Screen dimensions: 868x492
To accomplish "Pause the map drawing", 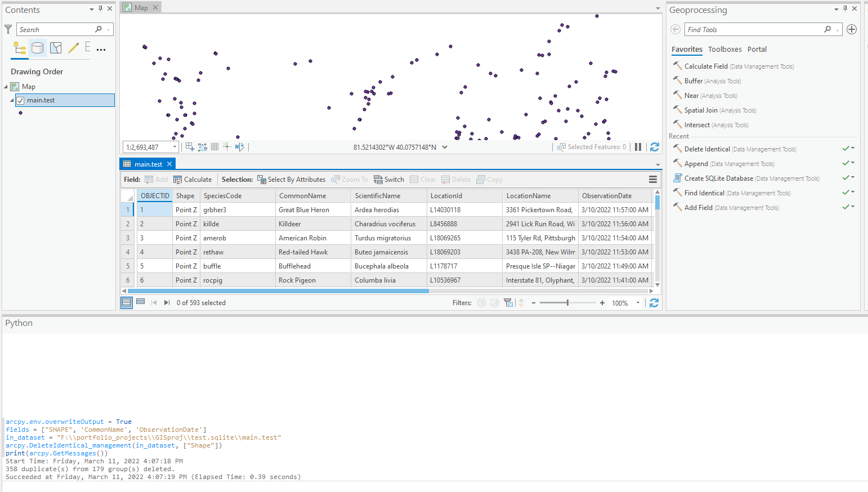I will tap(638, 146).
